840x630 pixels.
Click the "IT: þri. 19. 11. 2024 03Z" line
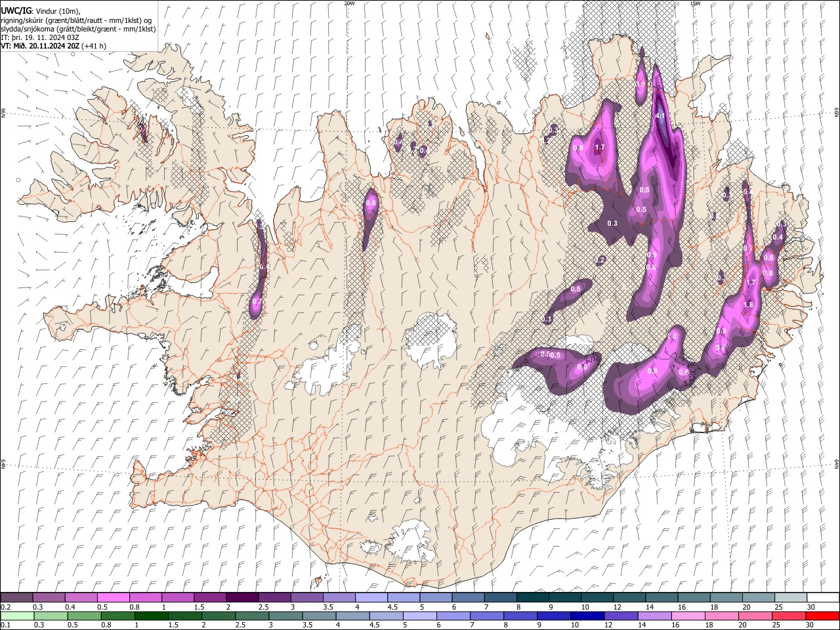pyautogui.click(x=40, y=37)
